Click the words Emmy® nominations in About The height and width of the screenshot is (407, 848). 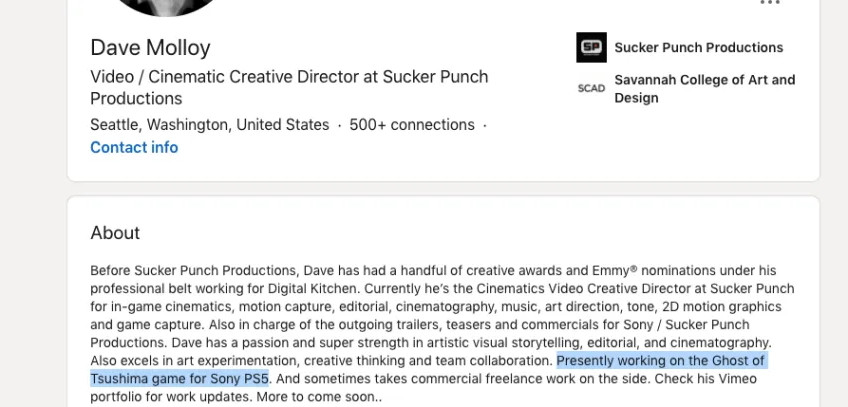click(657, 271)
